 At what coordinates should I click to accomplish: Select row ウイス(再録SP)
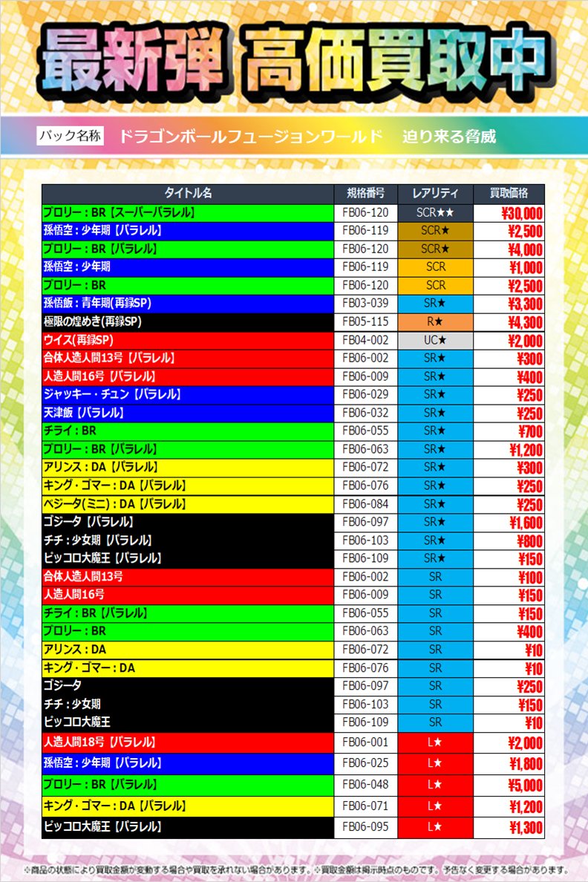coord(293,340)
